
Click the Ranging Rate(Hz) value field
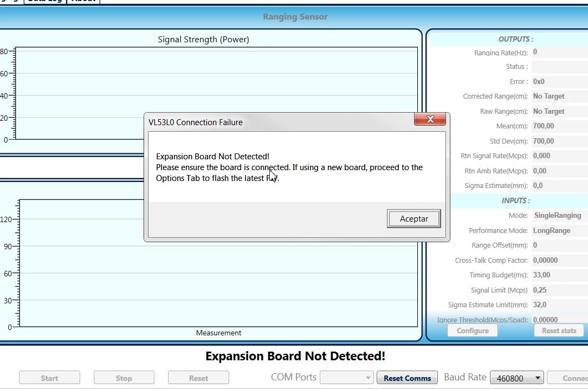[x=559, y=51]
